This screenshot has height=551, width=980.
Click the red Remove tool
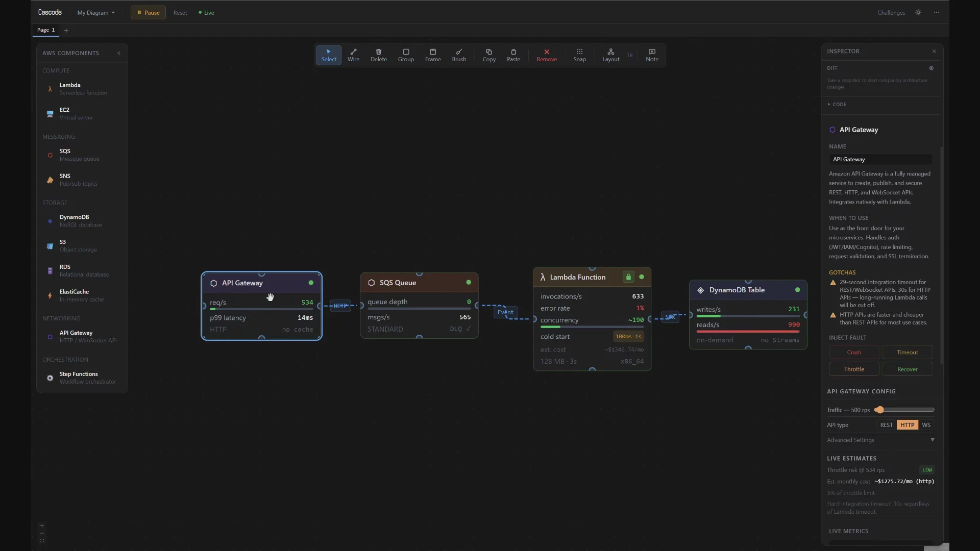click(547, 55)
